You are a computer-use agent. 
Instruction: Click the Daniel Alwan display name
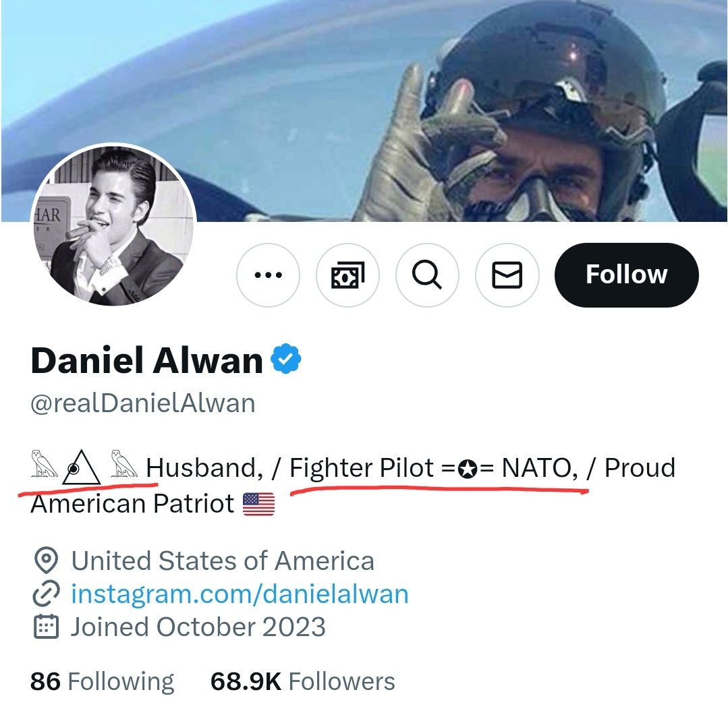click(x=146, y=361)
